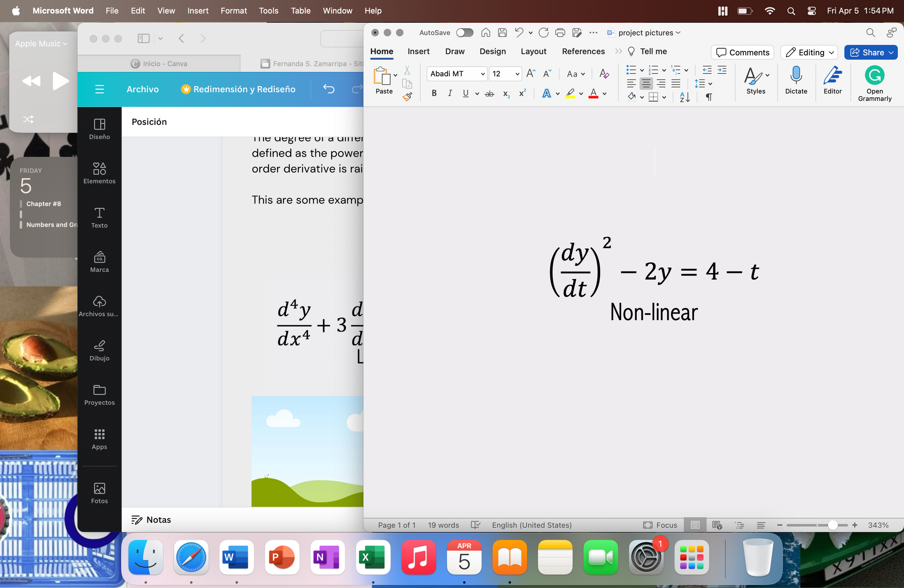Expand the font size 12 dropdown
Image resolution: width=904 pixels, height=588 pixels.
517,74
